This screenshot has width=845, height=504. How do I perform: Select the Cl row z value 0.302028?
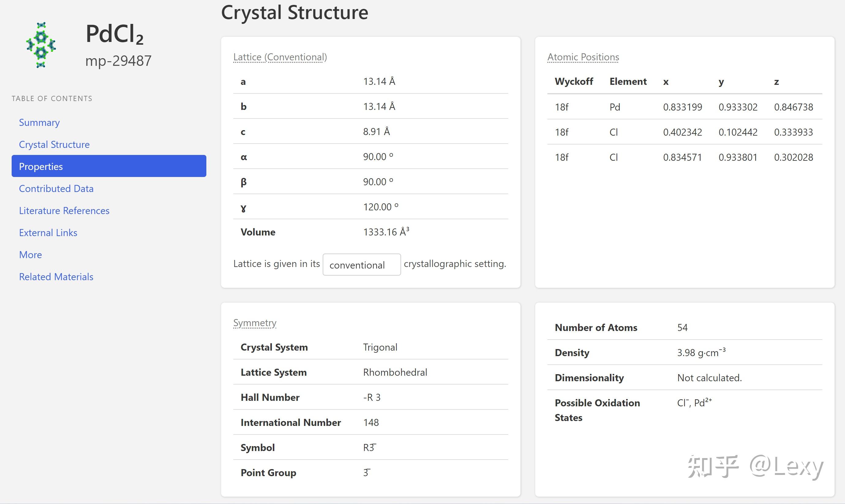tap(793, 157)
